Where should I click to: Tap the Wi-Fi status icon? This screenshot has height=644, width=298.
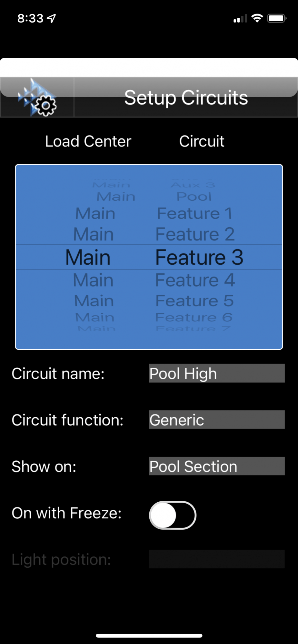coord(257,18)
